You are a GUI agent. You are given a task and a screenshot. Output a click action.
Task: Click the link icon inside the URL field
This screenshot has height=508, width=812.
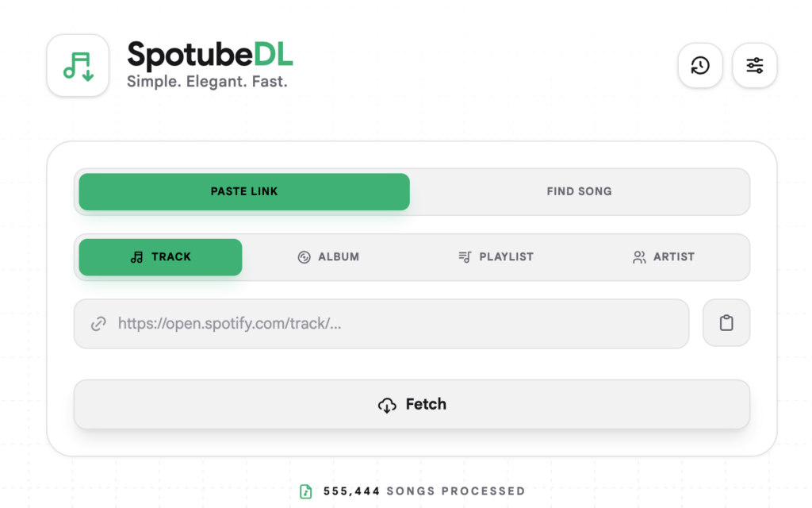(x=98, y=323)
